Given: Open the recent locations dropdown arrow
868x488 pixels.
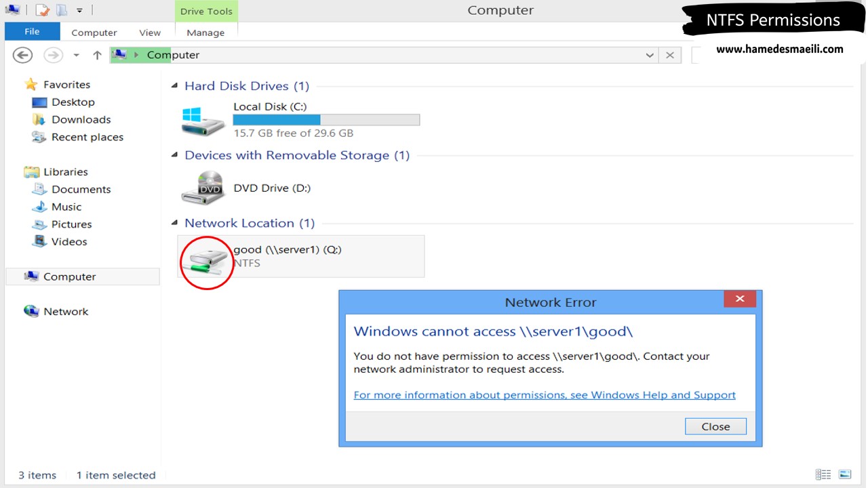Looking at the screenshot, I should (x=76, y=56).
